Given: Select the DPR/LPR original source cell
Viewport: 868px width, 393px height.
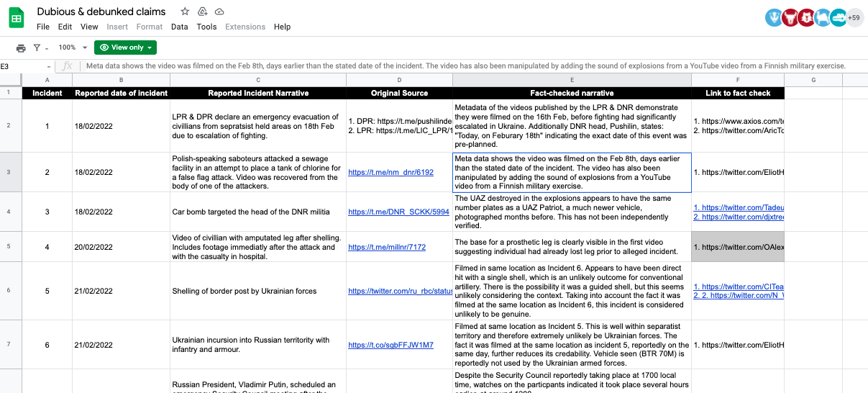Looking at the screenshot, I should [399, 126].
